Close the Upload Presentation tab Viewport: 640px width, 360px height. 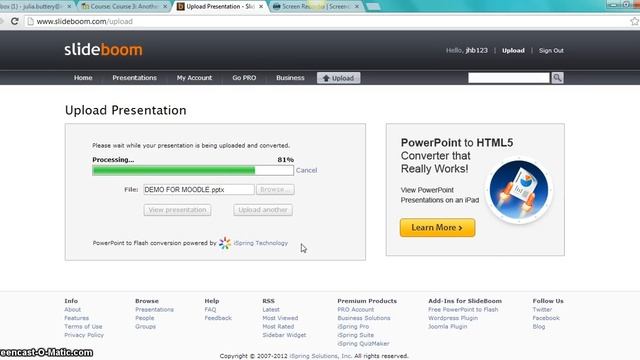261,7
